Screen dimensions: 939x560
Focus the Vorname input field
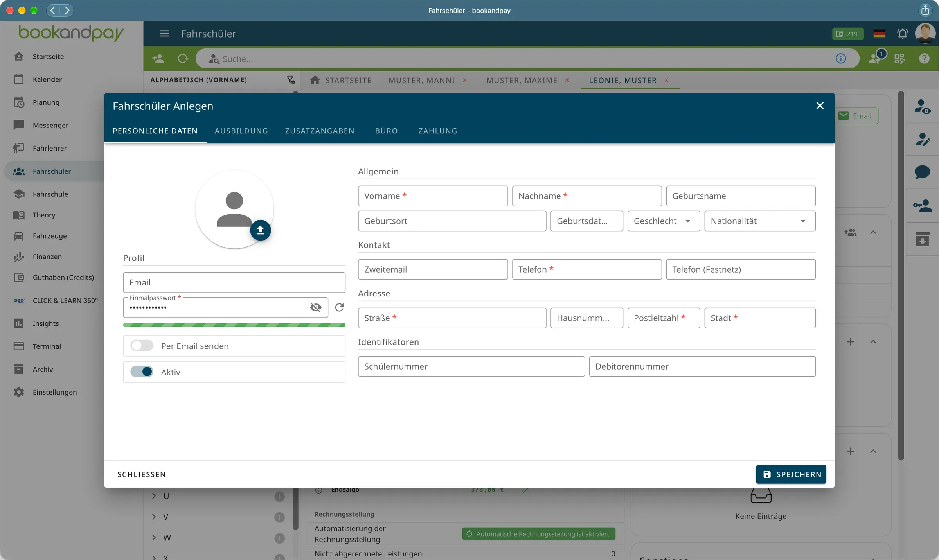(x=433, y=196)
